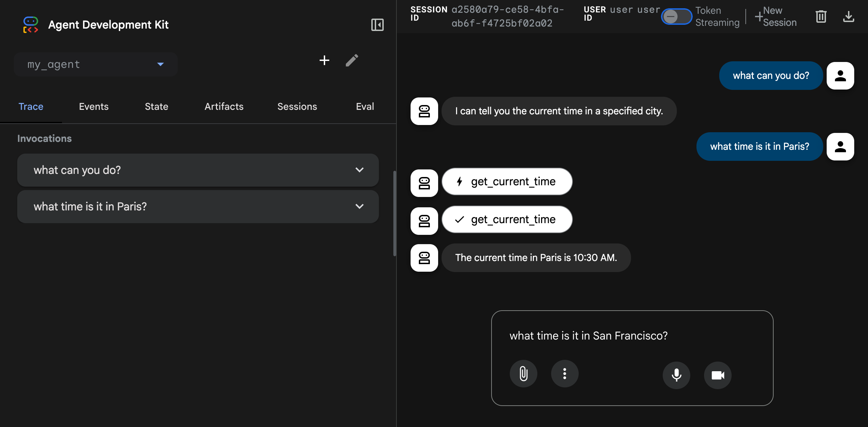
Task: Attach a file with the paperclip icon
Action: point(523,374)
